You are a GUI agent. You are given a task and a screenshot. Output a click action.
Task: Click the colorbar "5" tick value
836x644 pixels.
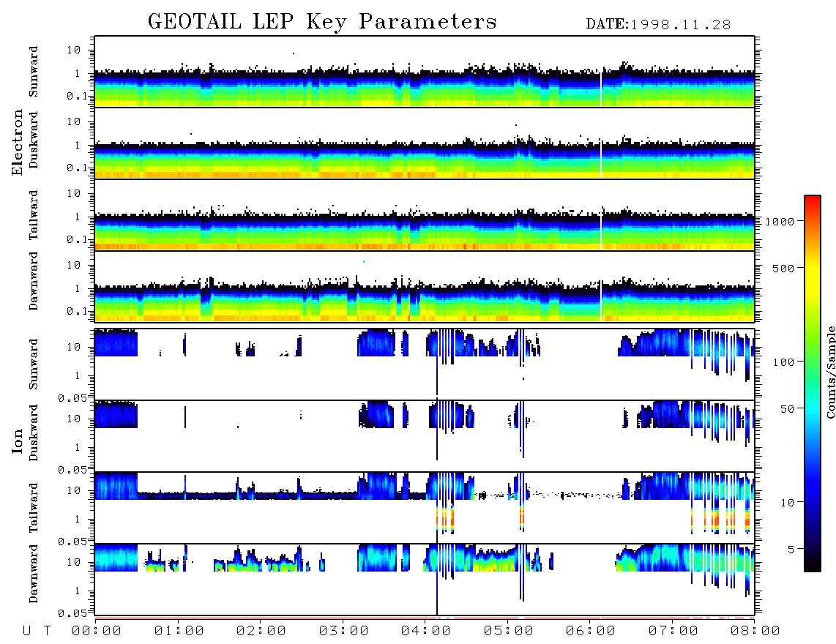click(791, 549)
